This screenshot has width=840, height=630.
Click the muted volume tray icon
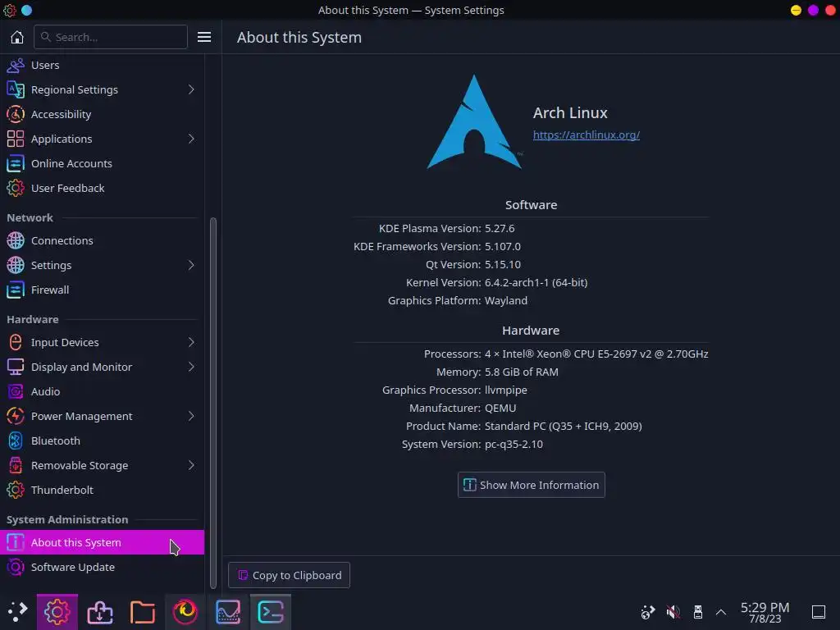click(673, 612)
